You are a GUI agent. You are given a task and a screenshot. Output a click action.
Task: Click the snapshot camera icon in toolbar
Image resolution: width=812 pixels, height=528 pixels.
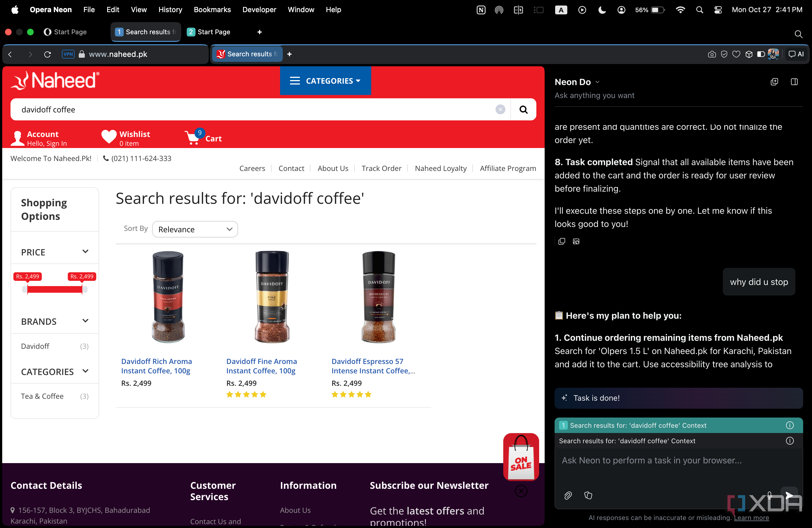click(x=712, y=54)
